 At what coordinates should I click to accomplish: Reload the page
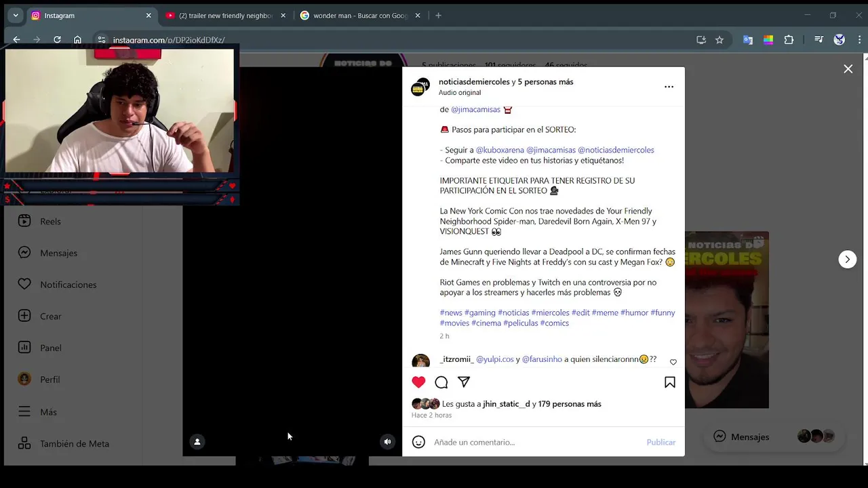point(57,40)
